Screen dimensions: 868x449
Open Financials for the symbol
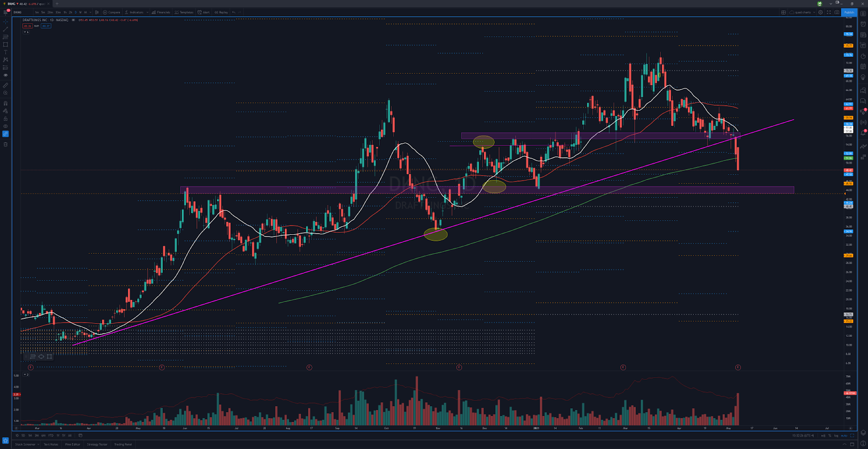161,12
